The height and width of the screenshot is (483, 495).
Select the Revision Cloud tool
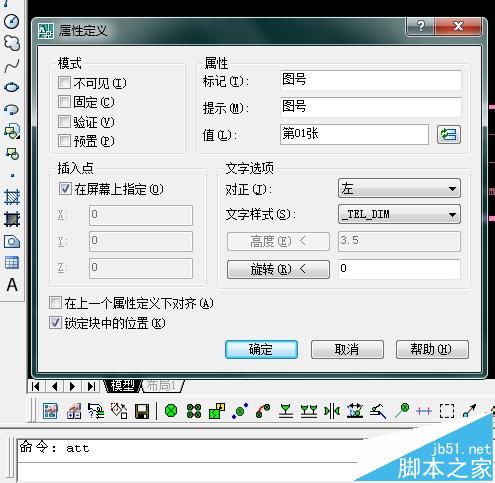tap(11, 43)
